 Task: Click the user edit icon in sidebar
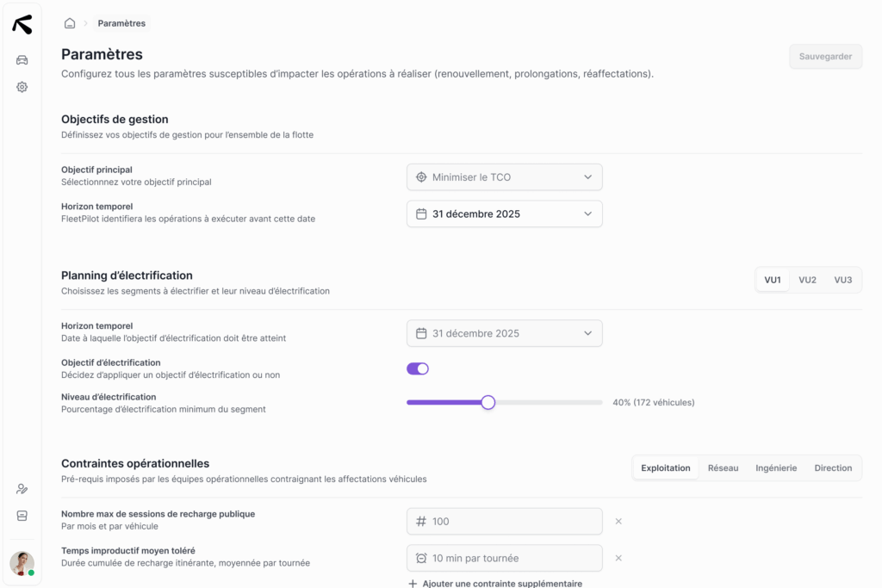(x=22, y=489)
